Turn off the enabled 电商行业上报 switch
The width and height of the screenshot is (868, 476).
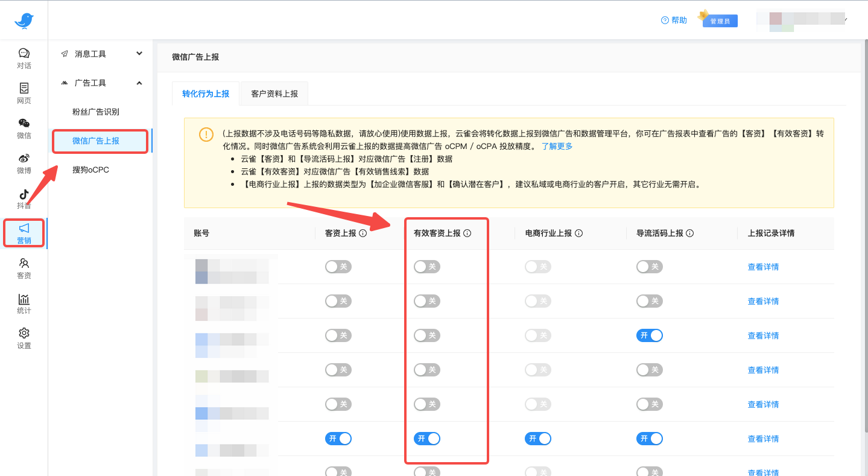coord(538,439)
